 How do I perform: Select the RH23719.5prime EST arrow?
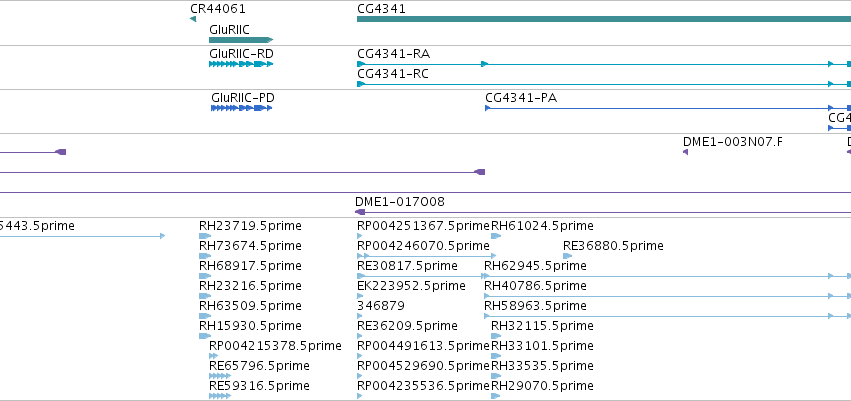click(x=205, y=236)
